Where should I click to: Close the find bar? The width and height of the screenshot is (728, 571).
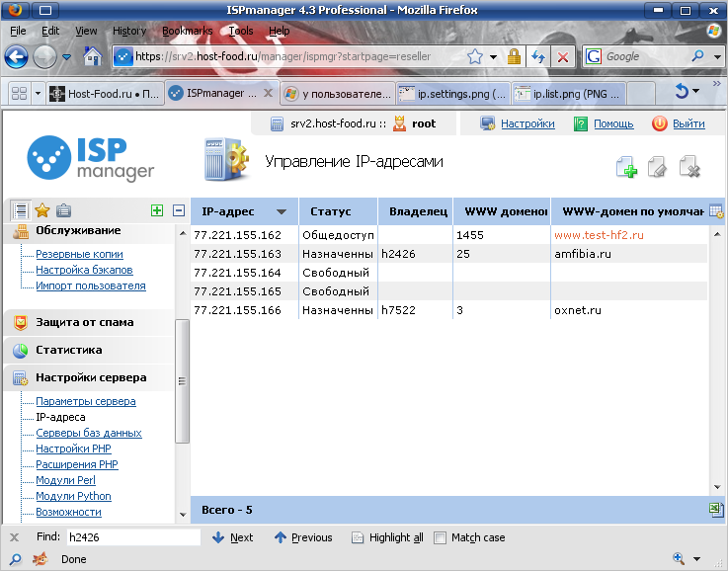[x=15, y=537]
